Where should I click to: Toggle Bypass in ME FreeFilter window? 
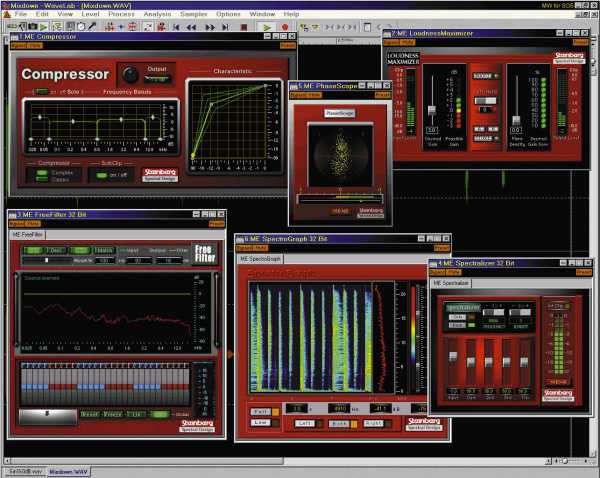coord(16,224)
